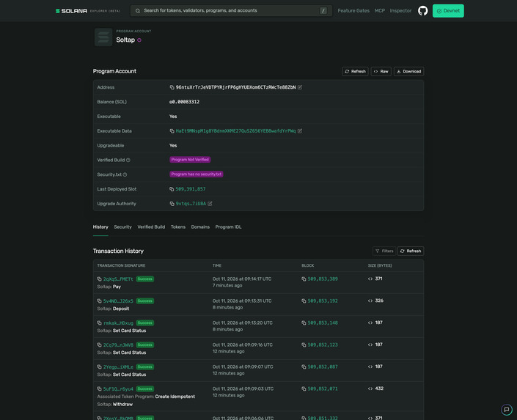Open transaction rmkak…HDxug

click(x=118, y=323)
